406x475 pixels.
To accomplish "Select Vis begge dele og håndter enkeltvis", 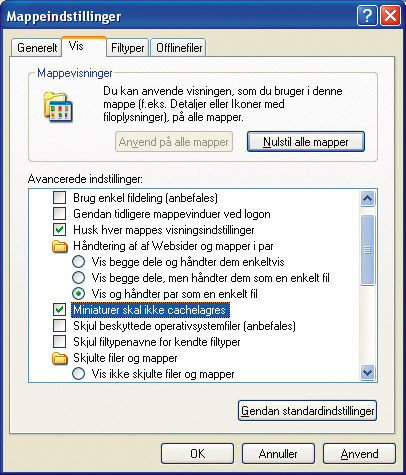I will pos(78,262).
